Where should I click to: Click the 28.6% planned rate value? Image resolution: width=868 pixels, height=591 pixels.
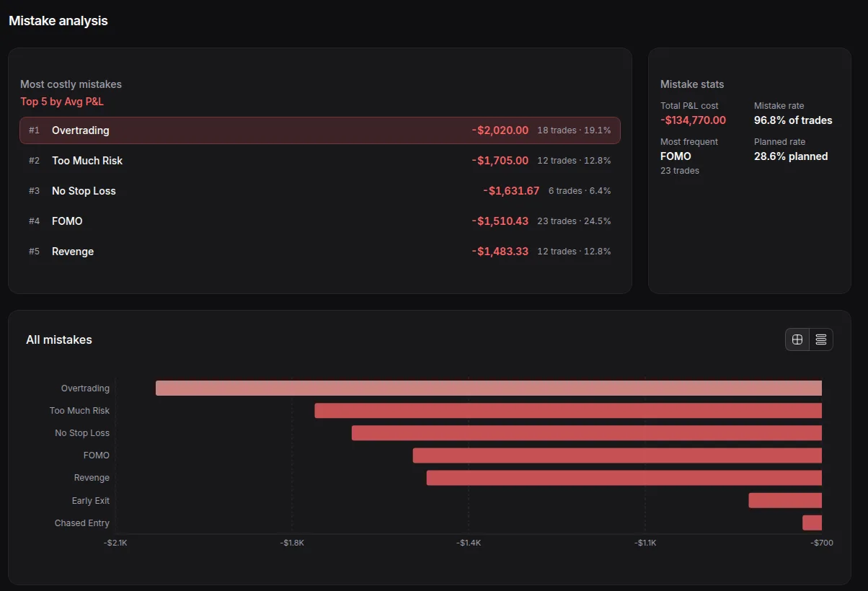[791, 156]
